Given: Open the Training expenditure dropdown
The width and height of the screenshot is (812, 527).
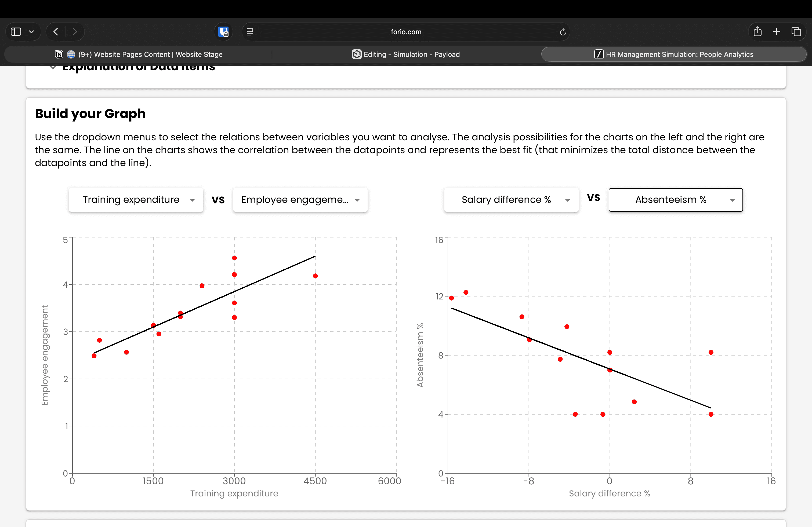Looking at the screenshot, I should [136, 200].
